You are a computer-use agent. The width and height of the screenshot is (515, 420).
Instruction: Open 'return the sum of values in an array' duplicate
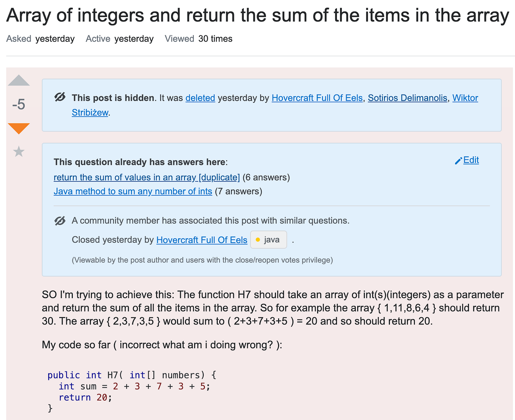(146, 177)
